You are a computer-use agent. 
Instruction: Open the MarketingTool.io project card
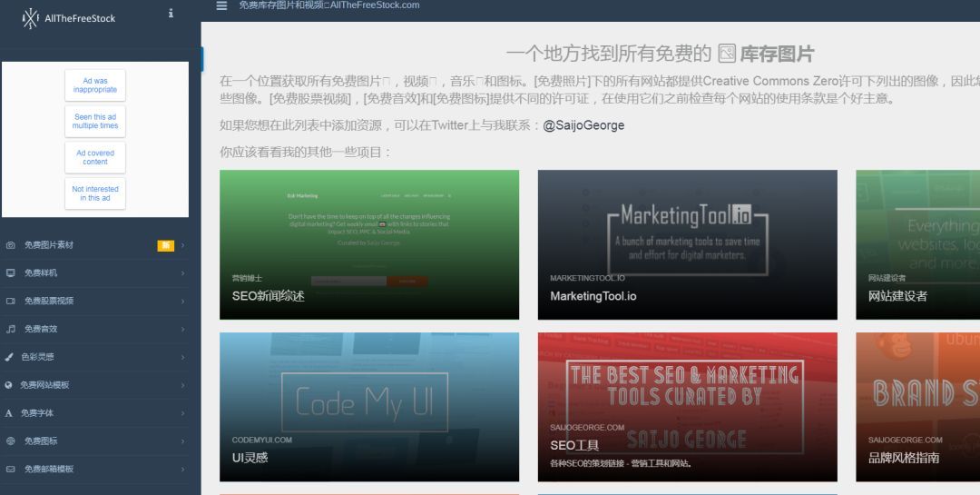(x=688, y=244)
